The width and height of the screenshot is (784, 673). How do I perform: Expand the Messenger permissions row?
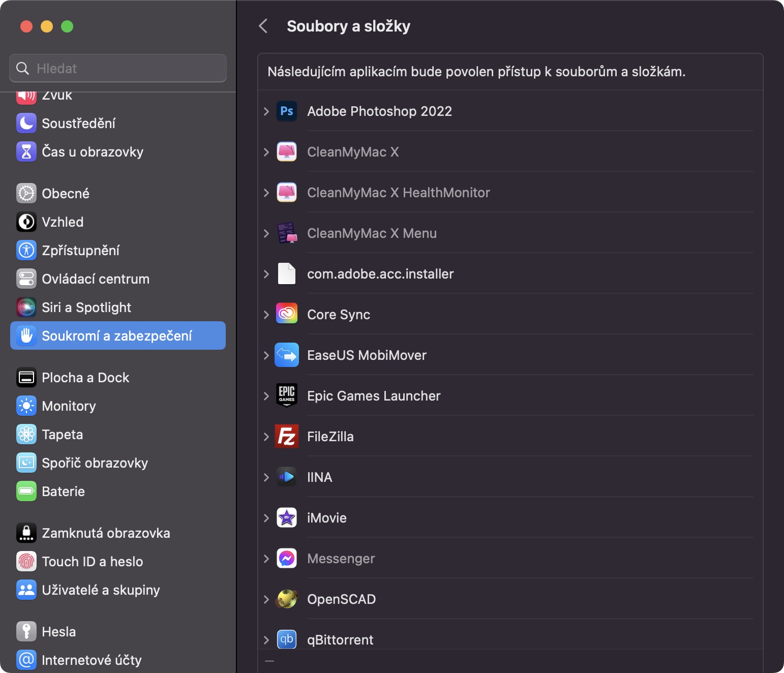[266, 559]
